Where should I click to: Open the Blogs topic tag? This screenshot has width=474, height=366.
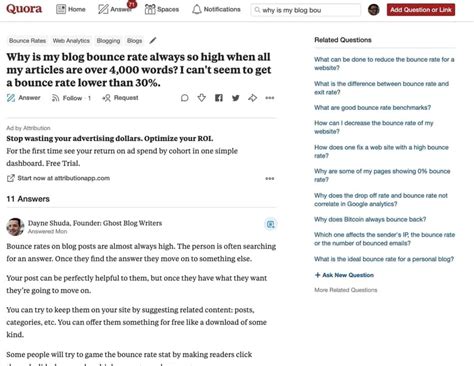point(134,41)
